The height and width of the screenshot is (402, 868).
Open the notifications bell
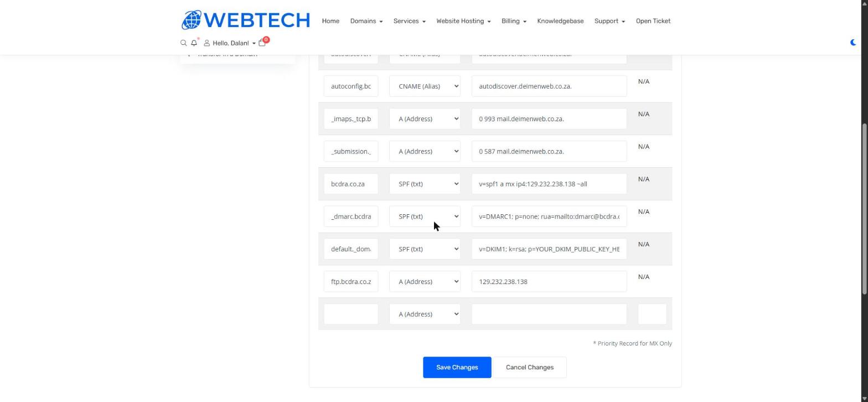[194, 43]
